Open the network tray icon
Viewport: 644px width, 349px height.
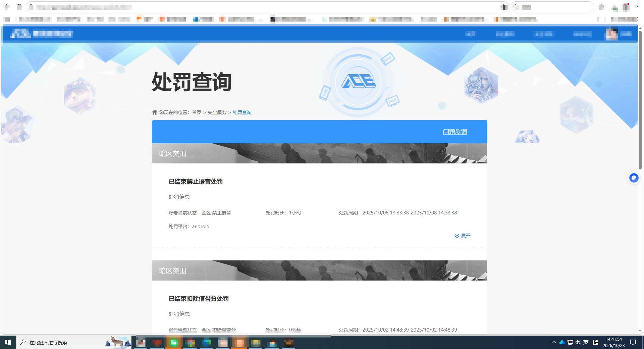tap(570, 342)
